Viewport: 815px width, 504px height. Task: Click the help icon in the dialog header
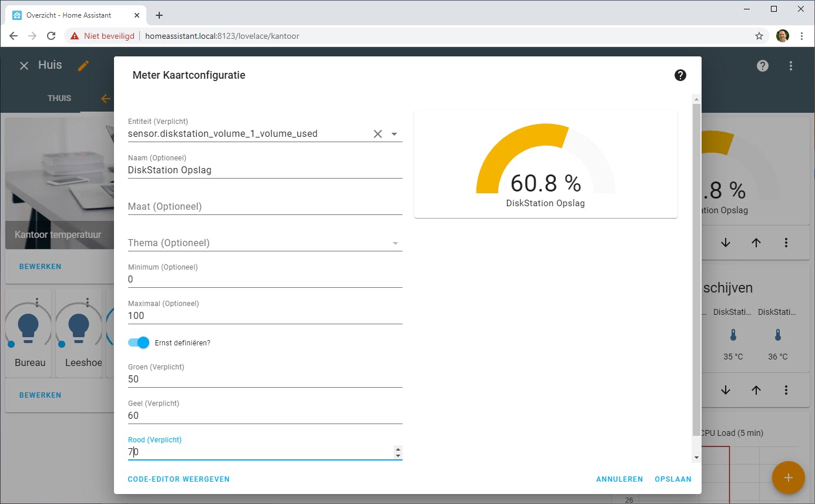coord(680,75)
